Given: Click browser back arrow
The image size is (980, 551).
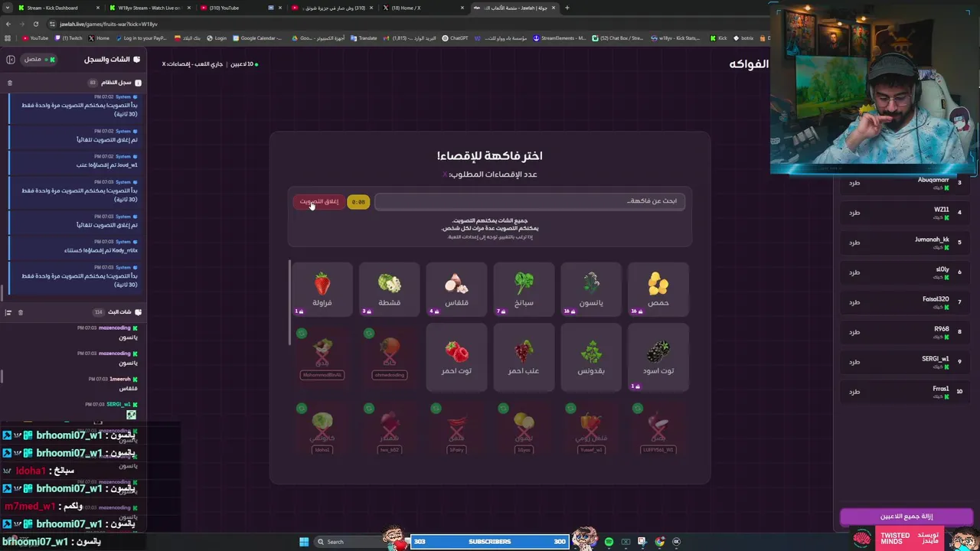Looking at the screenshot, I should tap(8, 24).
